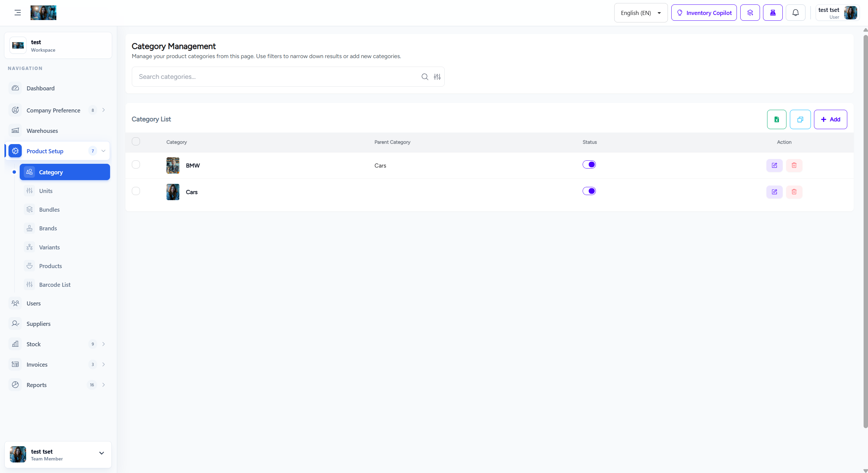Click the search magnifier icon
Image resolution: width=868 pixels, height=473 pixels.
pos(425,77)
